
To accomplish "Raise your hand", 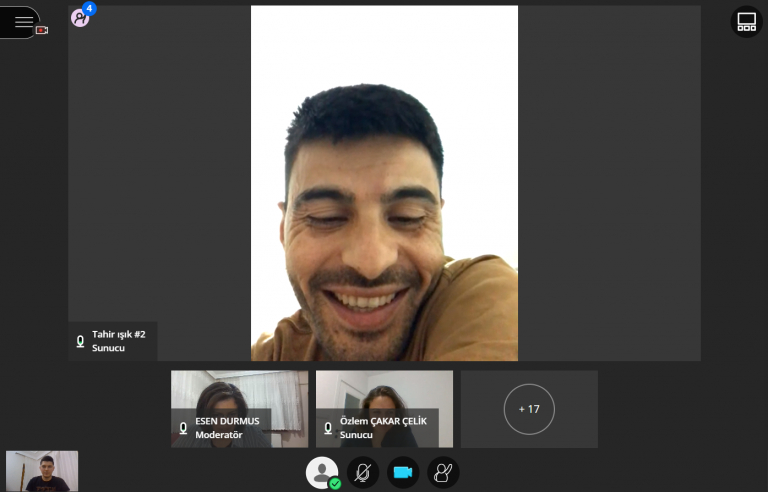I will (443, 472).
